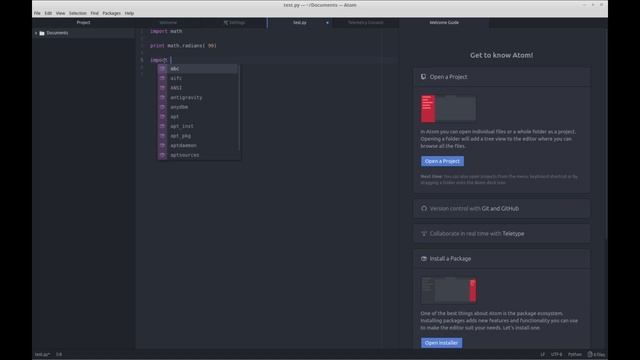This screenshot has height=360, width=640.
Task: Click the test.py* file name in status bar
Action: pyautogui.click(x=42, y=354)
